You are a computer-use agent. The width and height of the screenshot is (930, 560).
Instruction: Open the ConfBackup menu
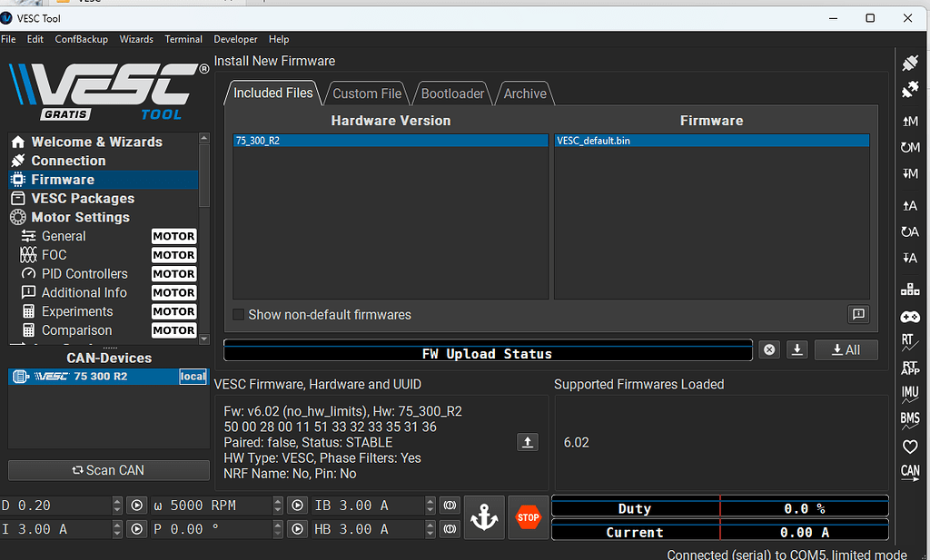[x=81, y=39]
